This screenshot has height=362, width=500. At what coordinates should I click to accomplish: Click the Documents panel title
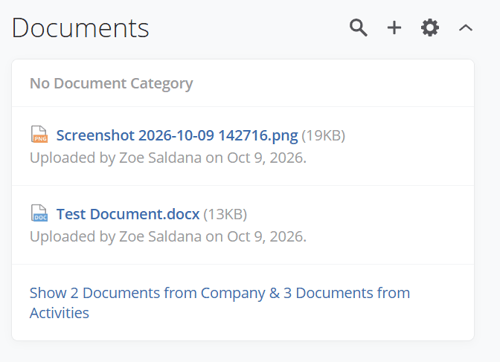point(80,28)
